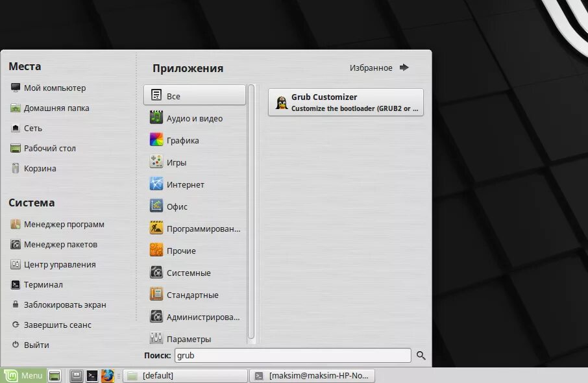Launch Менеджер программ software manager
The width and height of the screenshot is (588, 383).
tap(57, 225)
